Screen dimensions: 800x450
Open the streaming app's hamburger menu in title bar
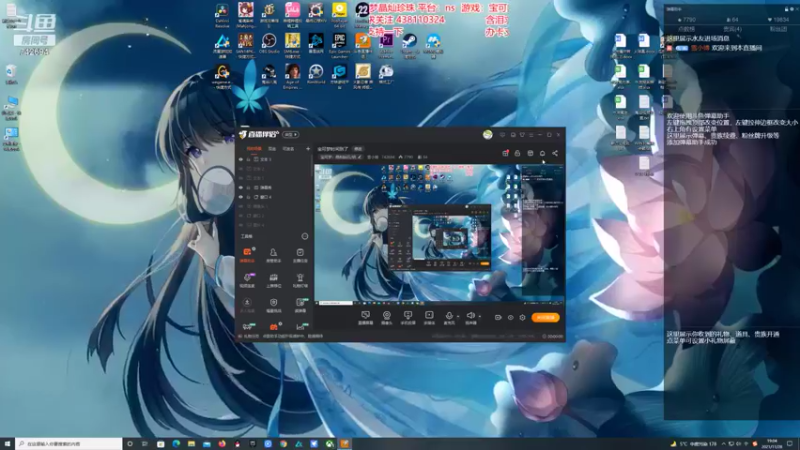[531, 135]
